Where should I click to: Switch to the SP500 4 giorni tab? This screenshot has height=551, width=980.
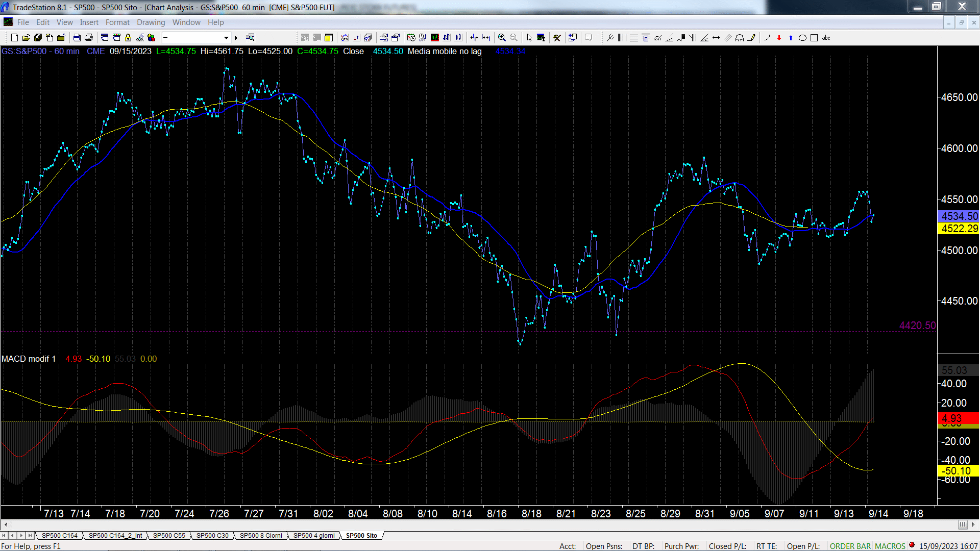click(x=314, y=536)
